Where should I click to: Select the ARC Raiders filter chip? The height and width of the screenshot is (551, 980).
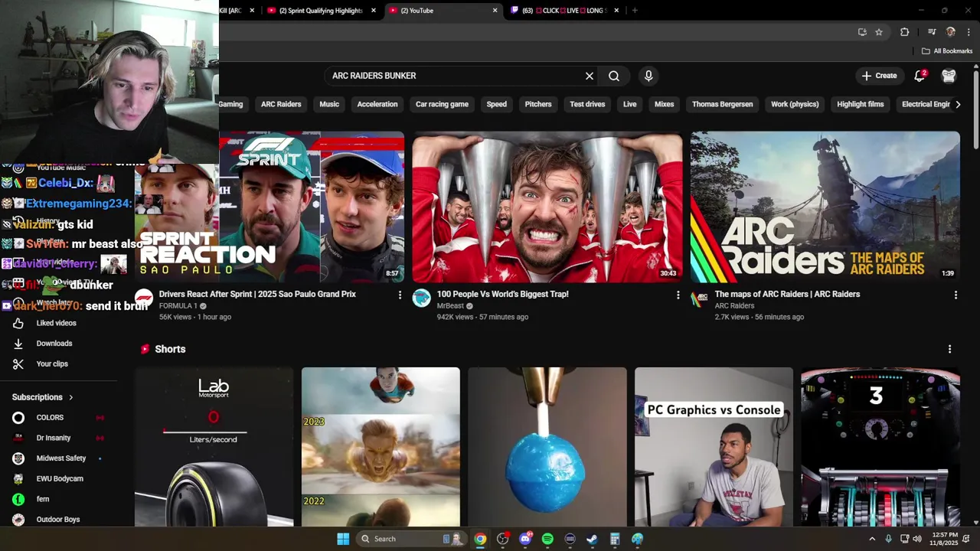point(281,104)
